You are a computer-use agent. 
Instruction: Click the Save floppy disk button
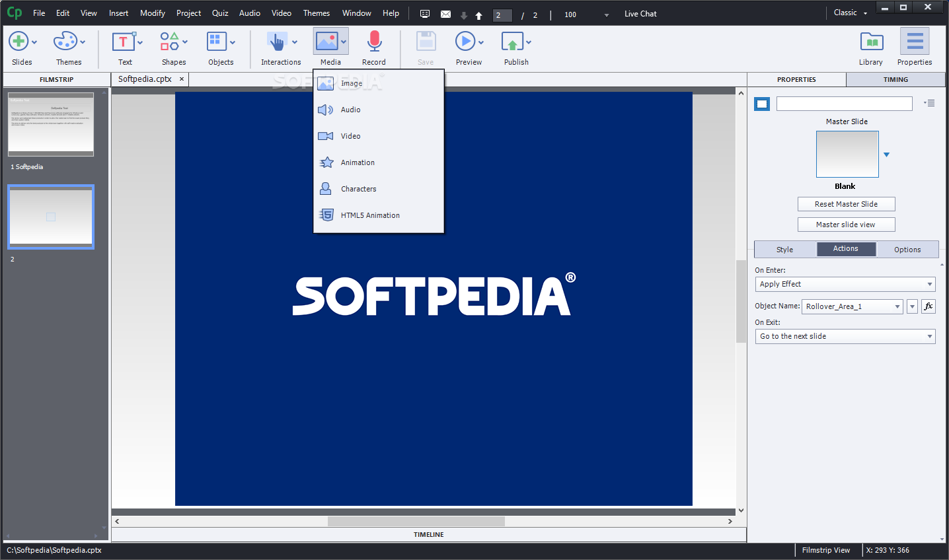pyautogui.click(x=426, y=48)
